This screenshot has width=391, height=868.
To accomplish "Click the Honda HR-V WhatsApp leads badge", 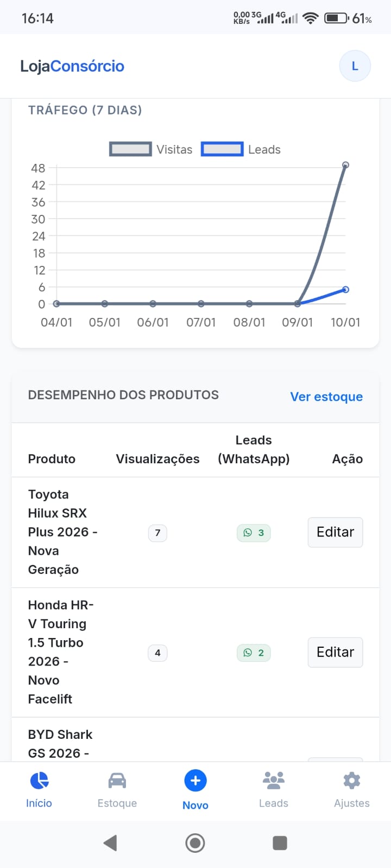I will coord(254,653).
